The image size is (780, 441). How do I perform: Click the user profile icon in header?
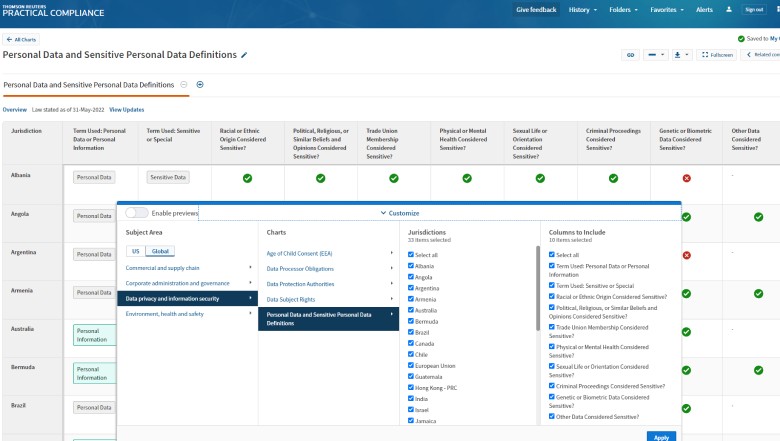[x=729, y=9]
